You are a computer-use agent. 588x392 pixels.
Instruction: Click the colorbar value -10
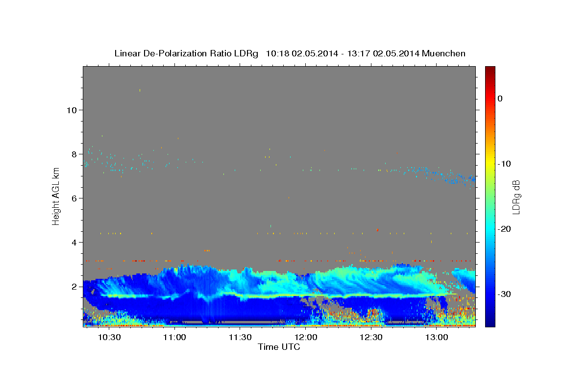504,164
